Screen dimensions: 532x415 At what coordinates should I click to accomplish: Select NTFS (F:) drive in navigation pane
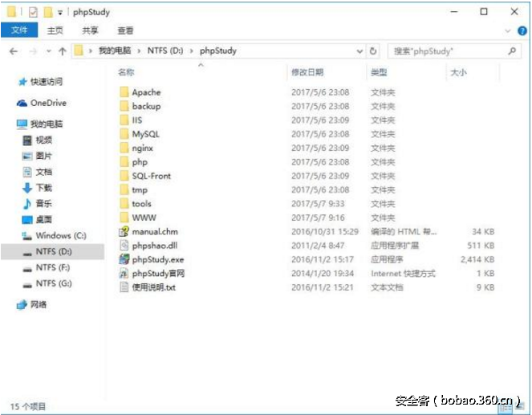pyautogui.click(x=47, y=267)
